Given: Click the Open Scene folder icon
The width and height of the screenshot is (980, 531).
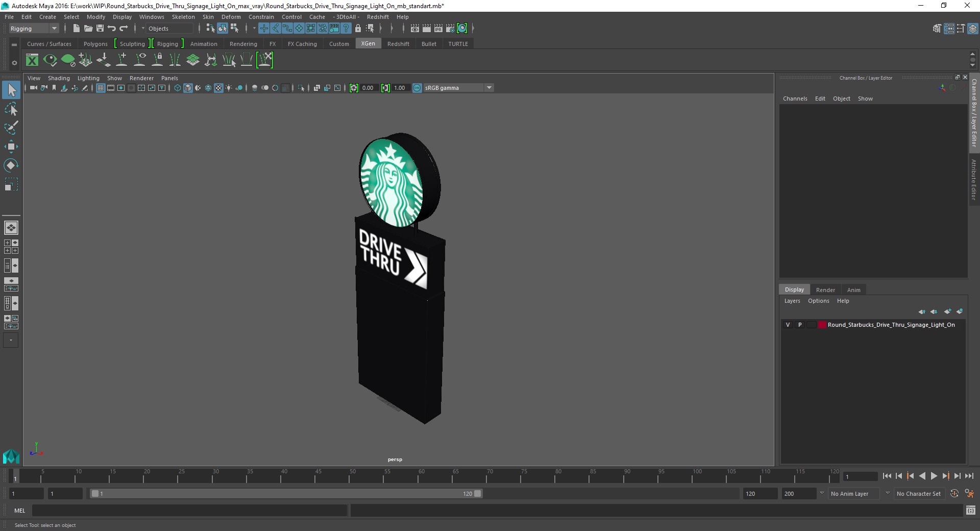Looking at the screenshot, I should [88, 29].
